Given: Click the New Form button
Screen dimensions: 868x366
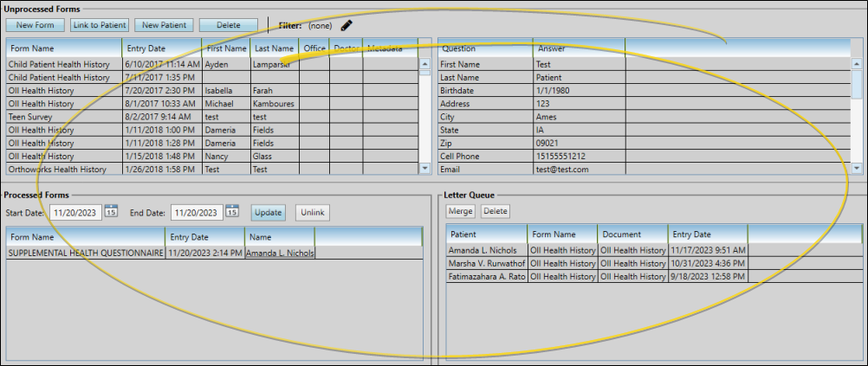Looking at the screenshot, I should [35, 26].
